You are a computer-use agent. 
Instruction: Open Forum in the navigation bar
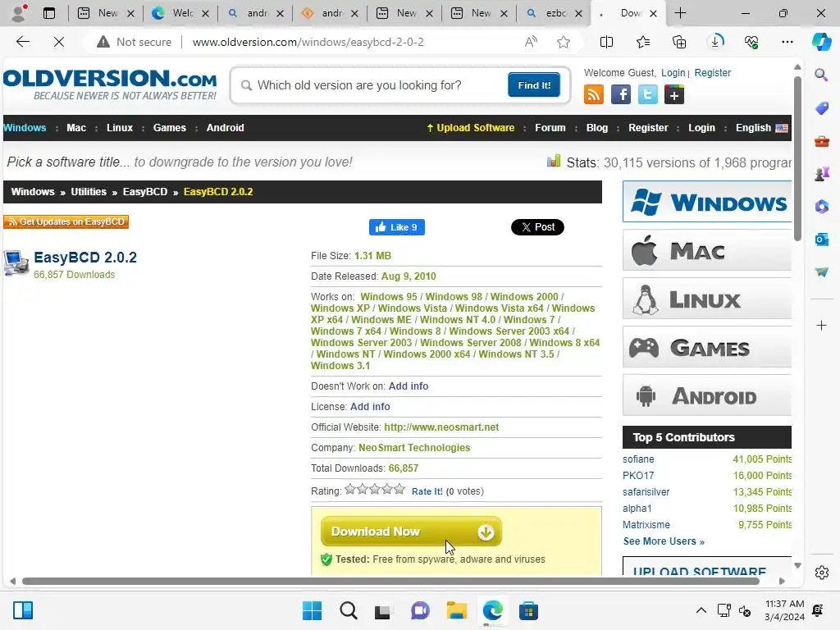click(x=550, y=127)
